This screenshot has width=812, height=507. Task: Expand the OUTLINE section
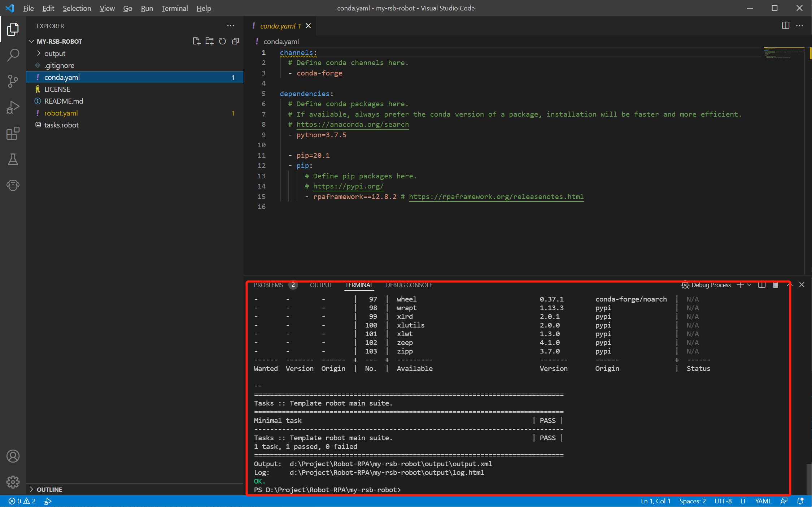49,489
